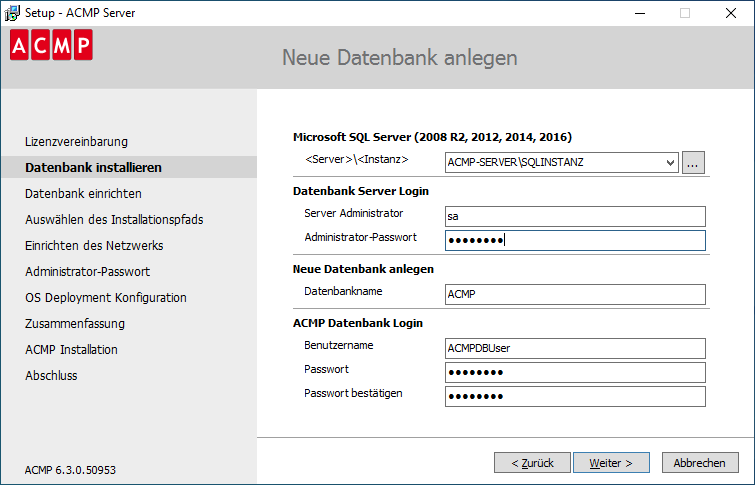The image size is (755, 485).
Task: Click the Server Administrator field containing 'sa'
Action: (x=575, y=216)
